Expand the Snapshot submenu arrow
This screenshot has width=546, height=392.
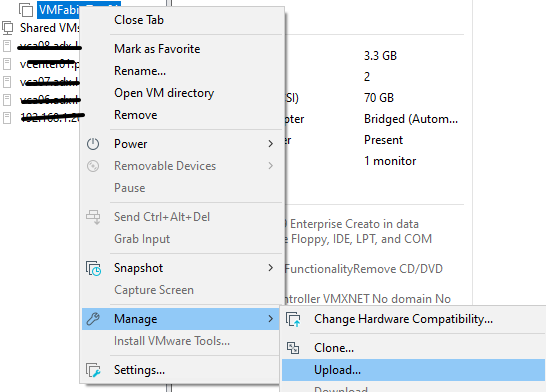271,268
